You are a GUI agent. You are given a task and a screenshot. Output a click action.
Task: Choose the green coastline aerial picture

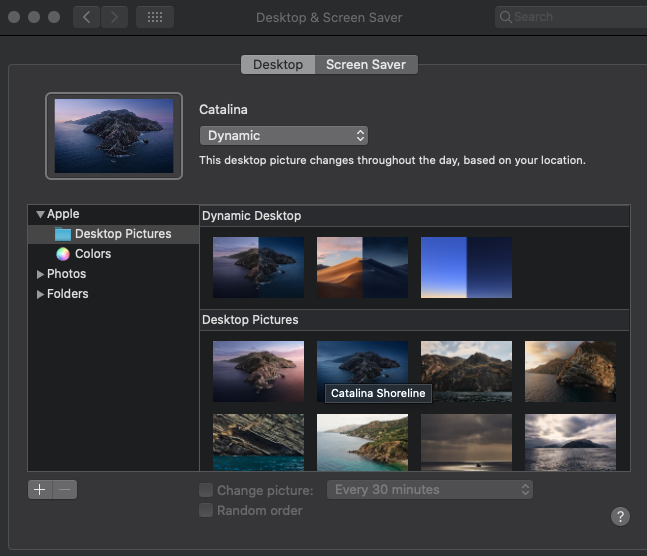(362, 442)
